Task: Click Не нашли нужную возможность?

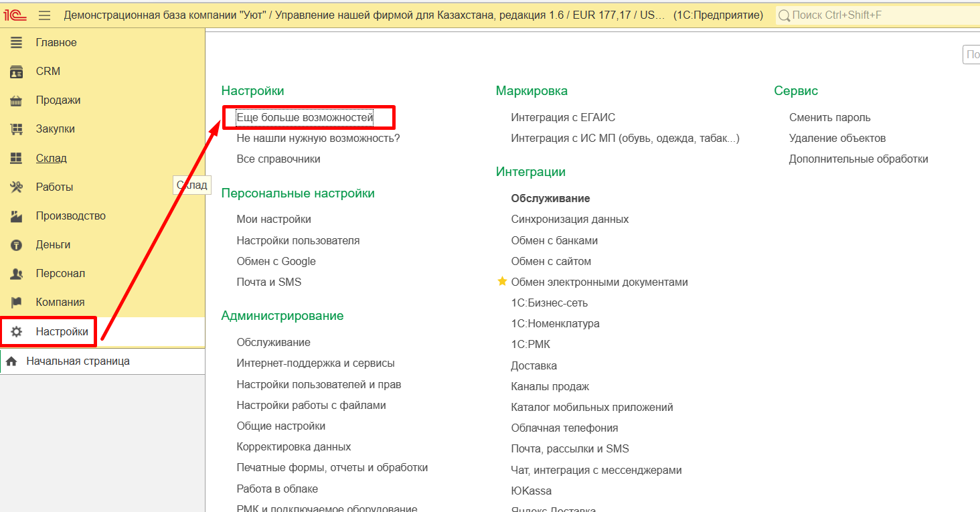Action: 318,139
